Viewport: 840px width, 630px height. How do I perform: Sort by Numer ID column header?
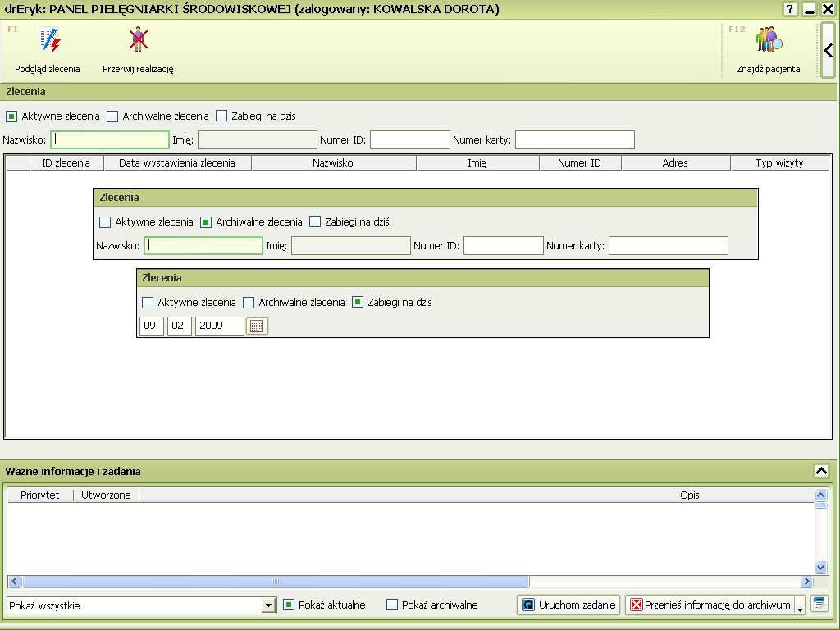(580, 163)
